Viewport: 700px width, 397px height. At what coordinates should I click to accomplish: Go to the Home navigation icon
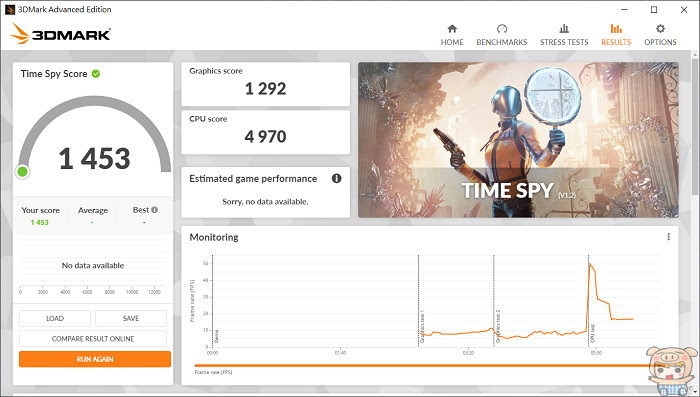pyautogui.click(x=452, y=29)
